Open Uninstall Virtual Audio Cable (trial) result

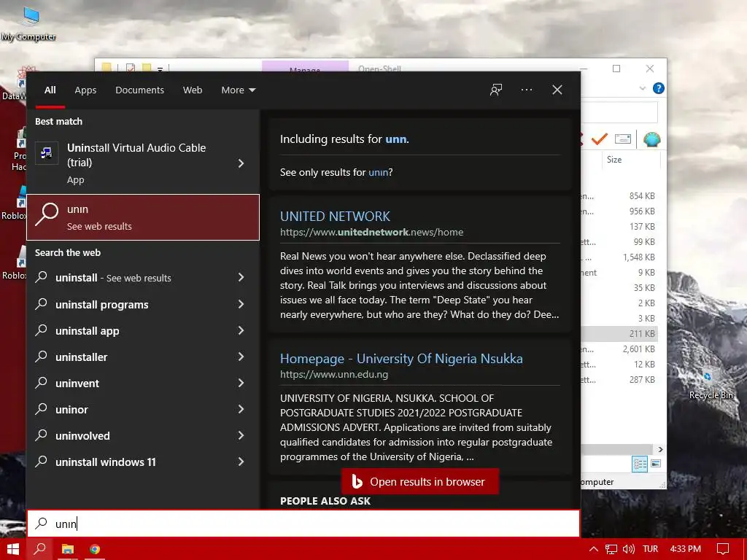pos(143,163)
